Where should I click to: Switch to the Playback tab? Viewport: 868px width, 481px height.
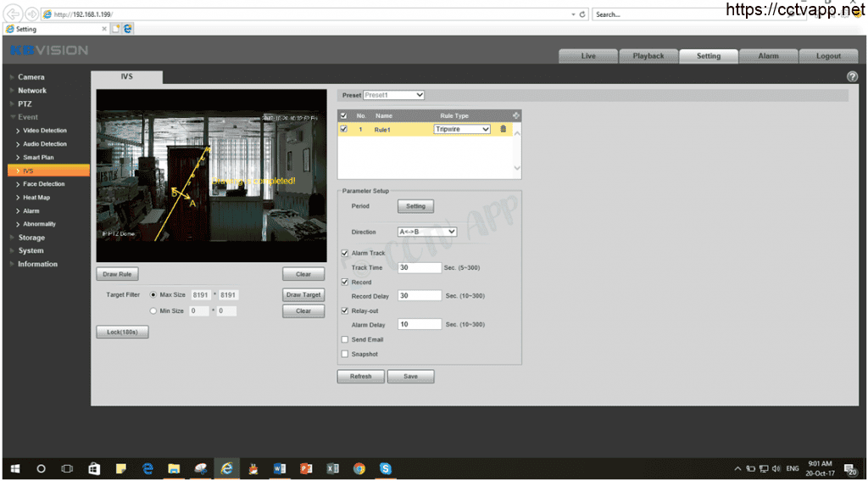[x=648, y=56]
